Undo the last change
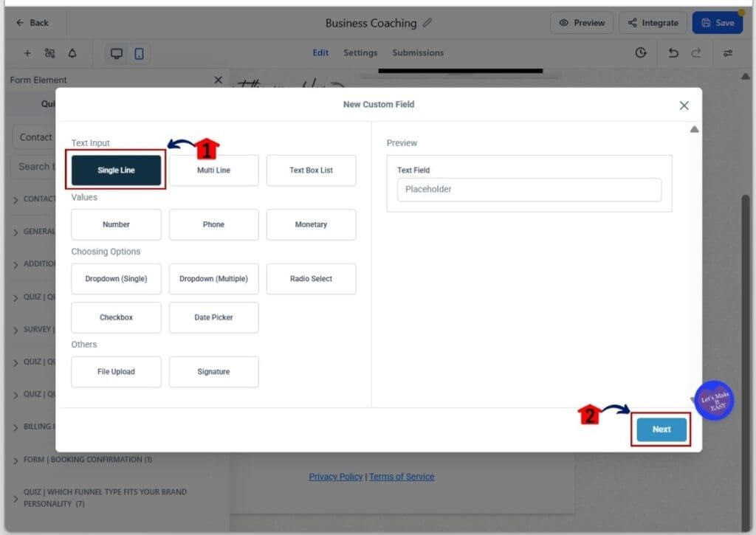756x535 pixels. tap(673, 53)
